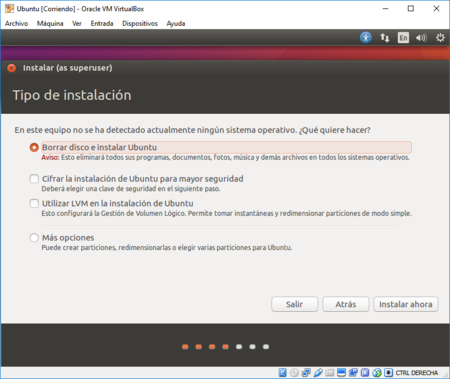The height and width of the screenshot is (379, 450).
Task: Click the mouse integration status icon
Action: click(377, 373)
